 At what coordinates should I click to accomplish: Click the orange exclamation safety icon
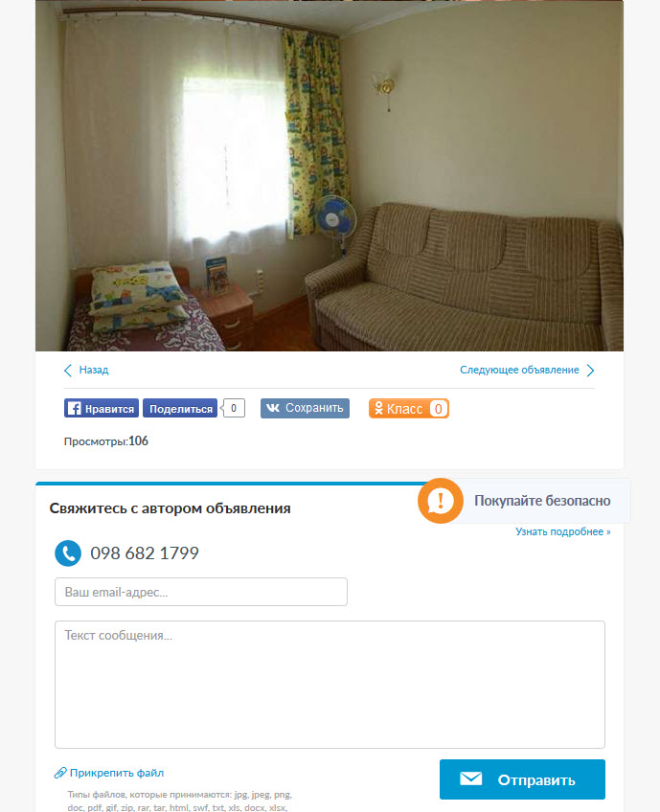441,500
